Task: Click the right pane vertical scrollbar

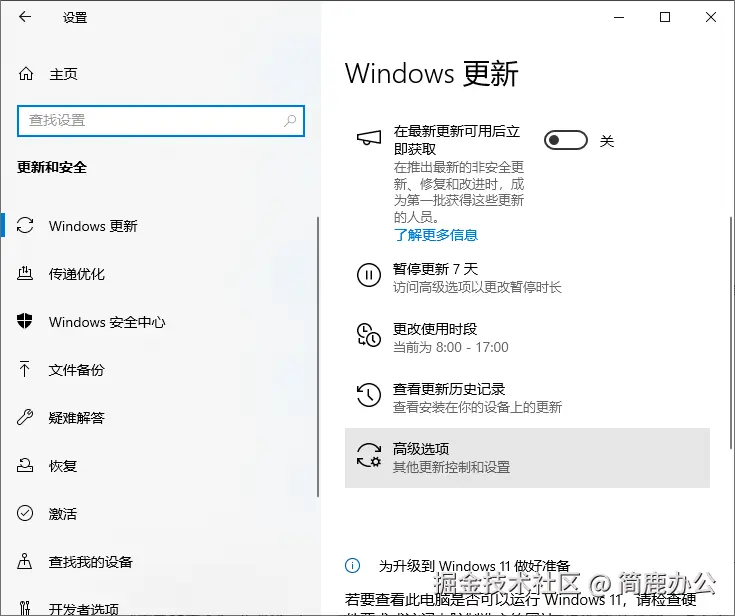Action: (x=731, y=333)
